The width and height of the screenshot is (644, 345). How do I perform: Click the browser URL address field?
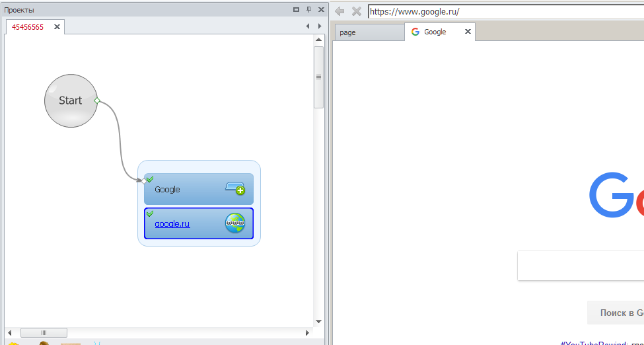(506, 11)
